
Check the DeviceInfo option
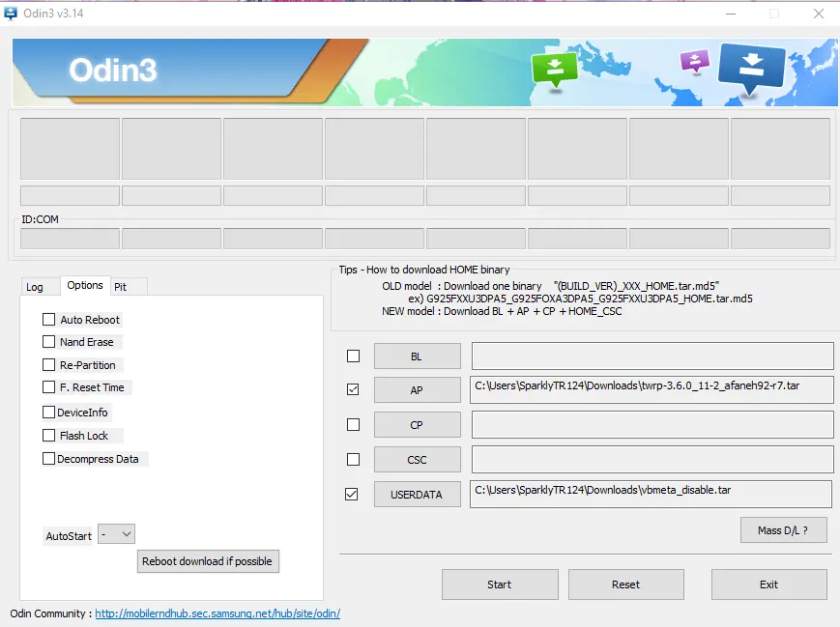point(48,412)
